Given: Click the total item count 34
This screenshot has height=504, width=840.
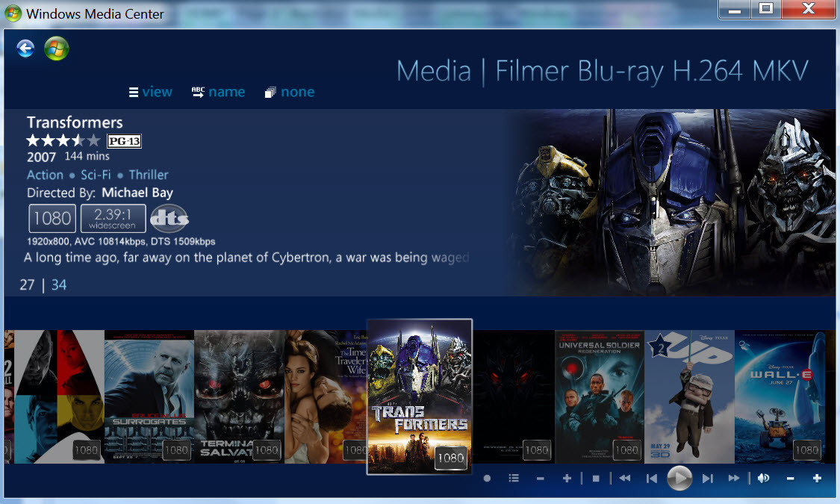Looking at the screenshot, I should coord(59,285).
